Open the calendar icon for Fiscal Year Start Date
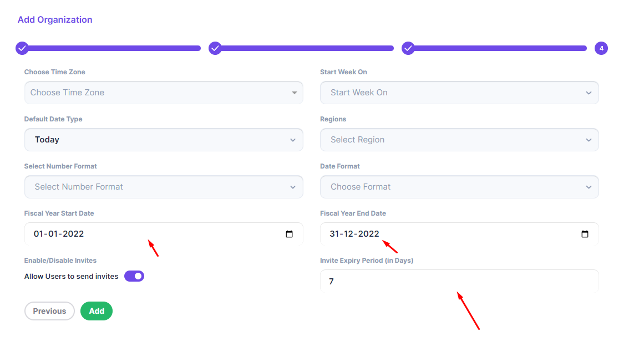The width and height of the screenshot is (644, 357). 289,234
